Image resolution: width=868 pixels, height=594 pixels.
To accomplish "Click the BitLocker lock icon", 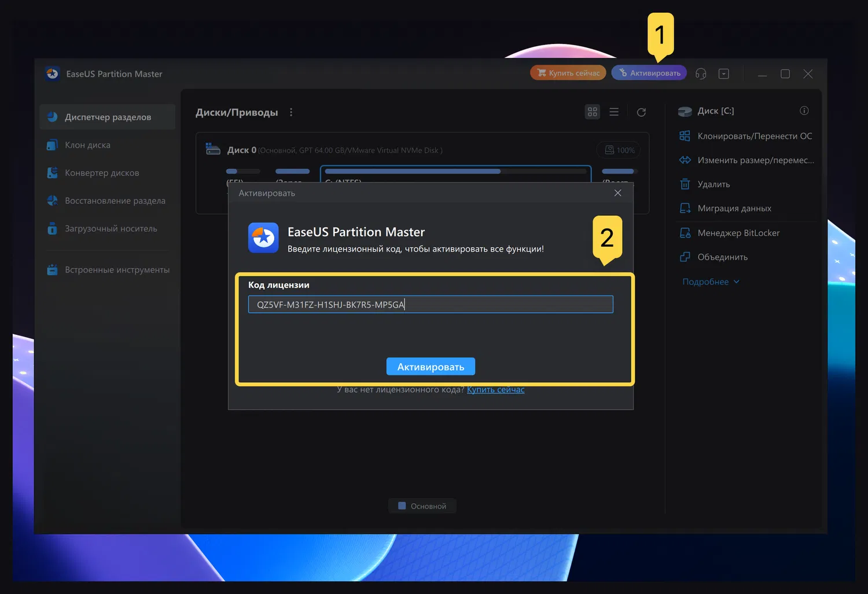I will 685,233.
